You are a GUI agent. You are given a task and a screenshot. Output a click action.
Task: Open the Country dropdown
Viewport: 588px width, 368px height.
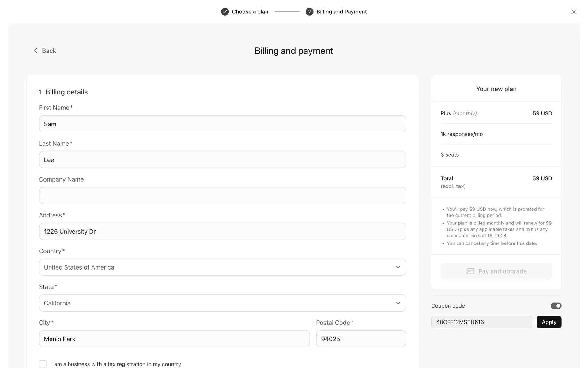222,267
